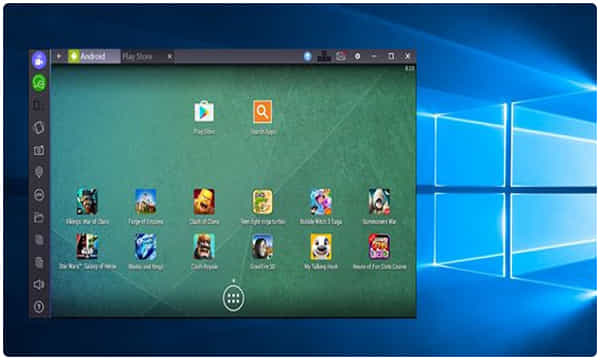The width and height of the screenshot is (600, 360).
Task: Open the tire racing game icon
Action: click(x=262, y=247)
